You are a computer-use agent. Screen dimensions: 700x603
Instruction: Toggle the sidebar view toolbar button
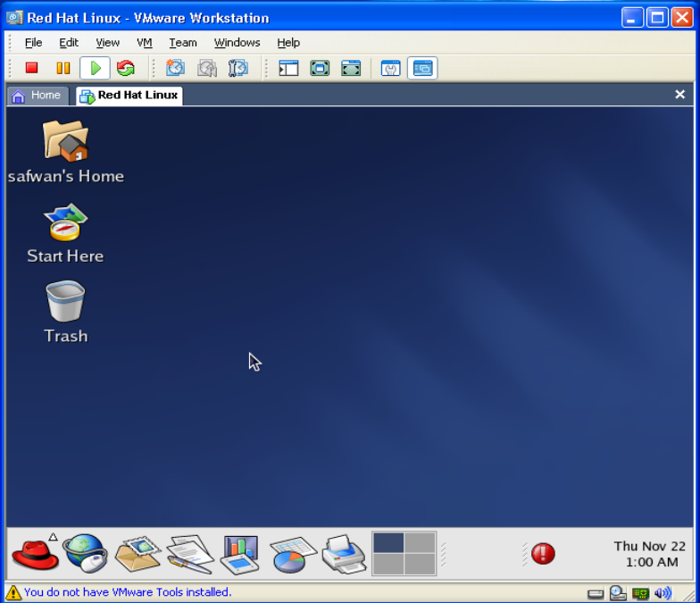click(288, 68)
